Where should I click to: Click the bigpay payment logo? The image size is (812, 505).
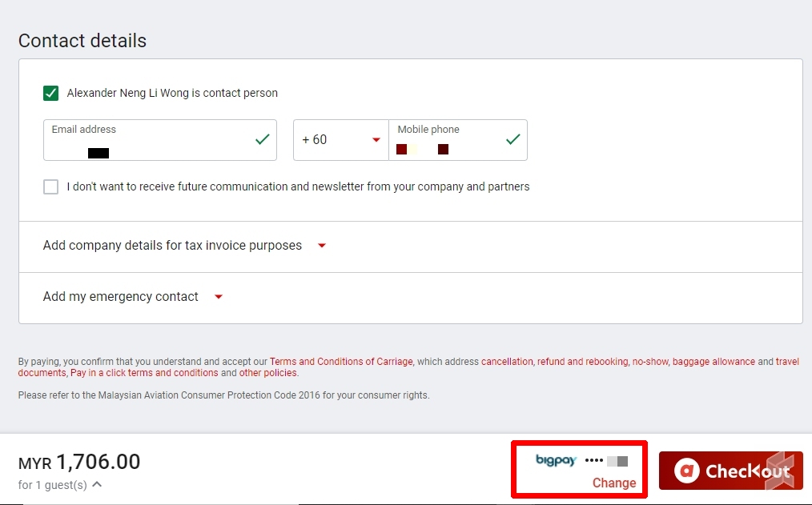pos(556,461)
